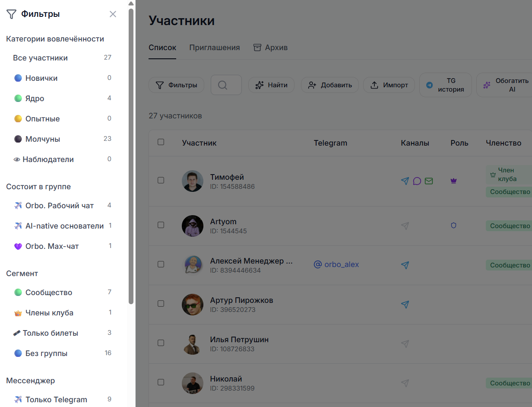Click the filter panel scrollbar
532x407 pixels.
coord(131,156)
